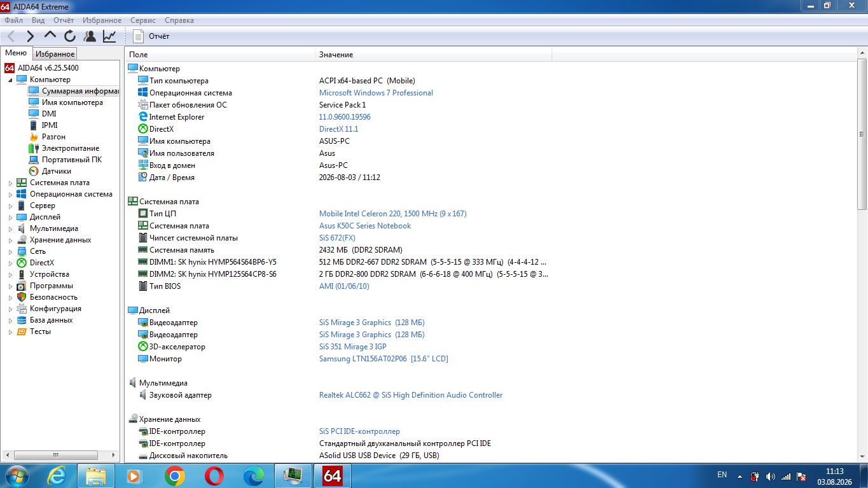Click the Поле column header
868x488 pixels.
click(220, 55)
